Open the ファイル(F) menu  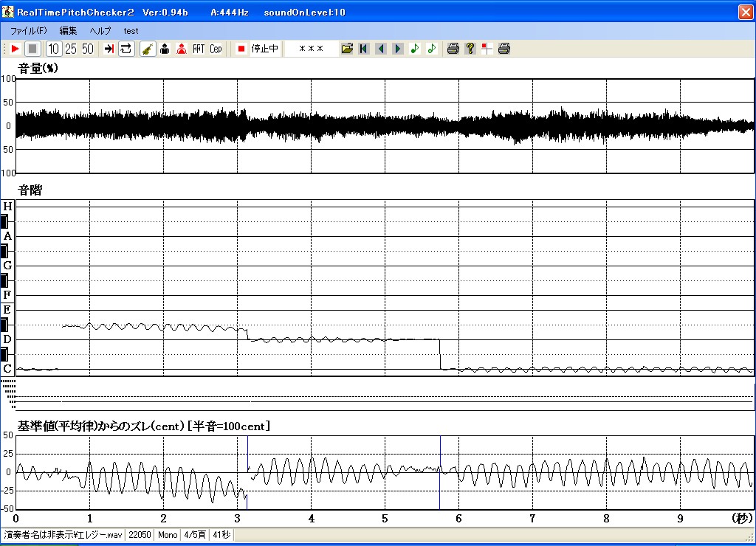(29, 31)
